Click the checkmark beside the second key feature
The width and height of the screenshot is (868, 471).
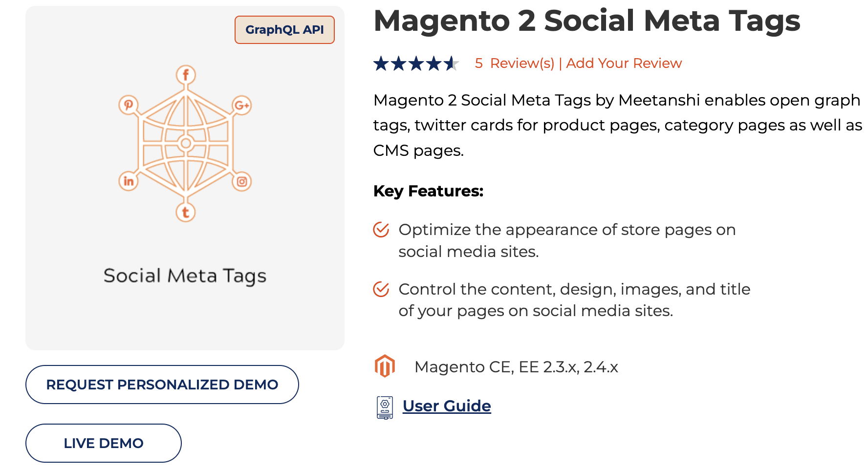(x=380, y=289)
